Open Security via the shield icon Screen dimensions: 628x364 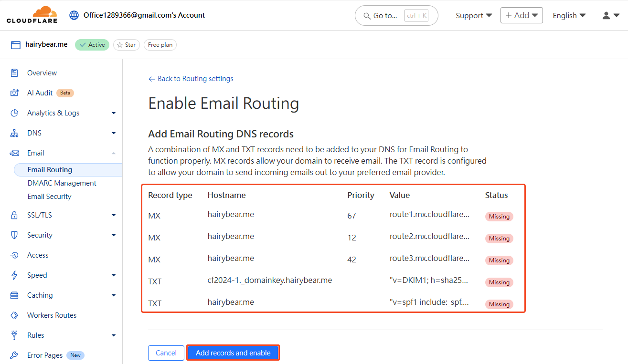pos(13,235)
